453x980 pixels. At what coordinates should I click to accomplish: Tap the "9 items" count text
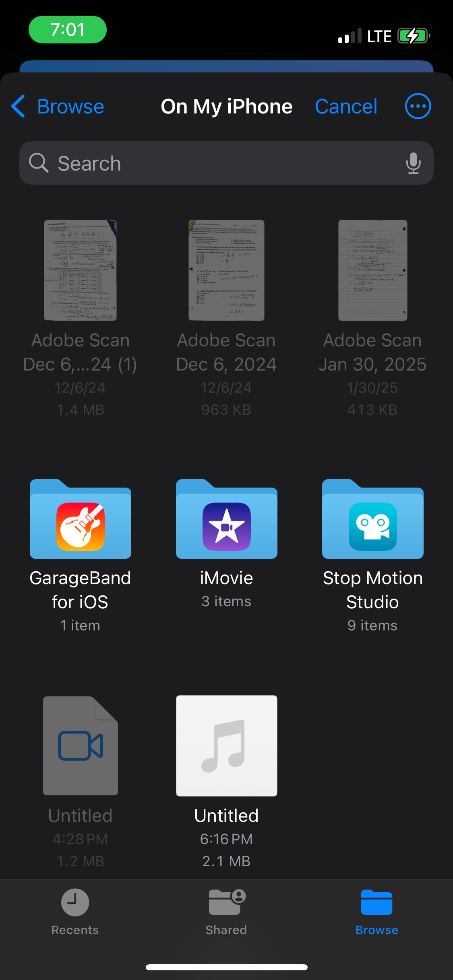(372, 626)
